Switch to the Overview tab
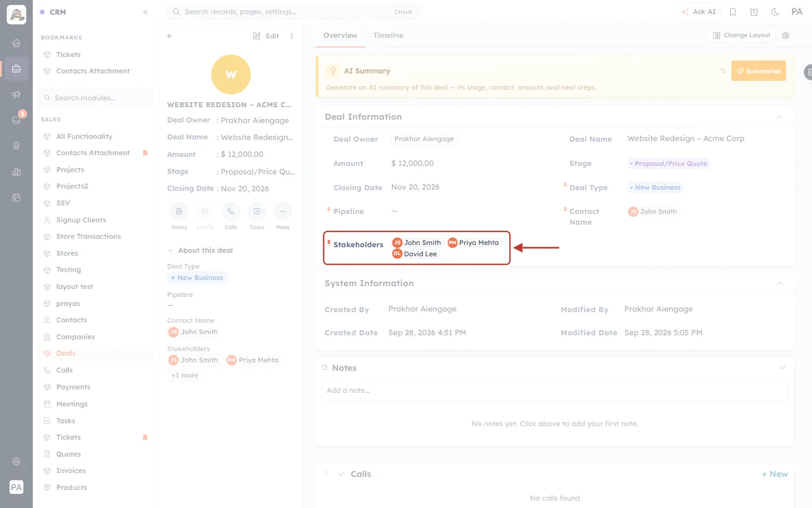Screen dimensions: 812x508 [x=340, y=36]
